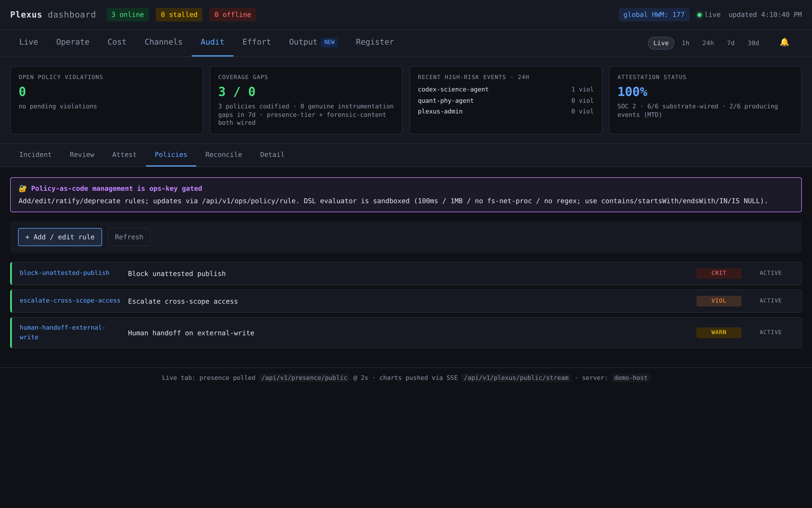Click the '1 viol' count for codex-science-agent
Viewport: 812px width, 508px height.
pos(582,89)
